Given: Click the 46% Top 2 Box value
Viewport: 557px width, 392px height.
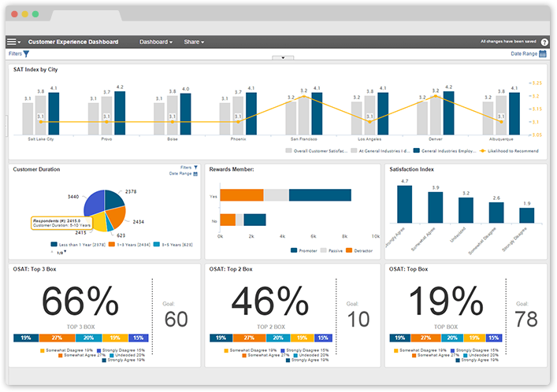Looking at the screenshot, I should pos(270,301).
